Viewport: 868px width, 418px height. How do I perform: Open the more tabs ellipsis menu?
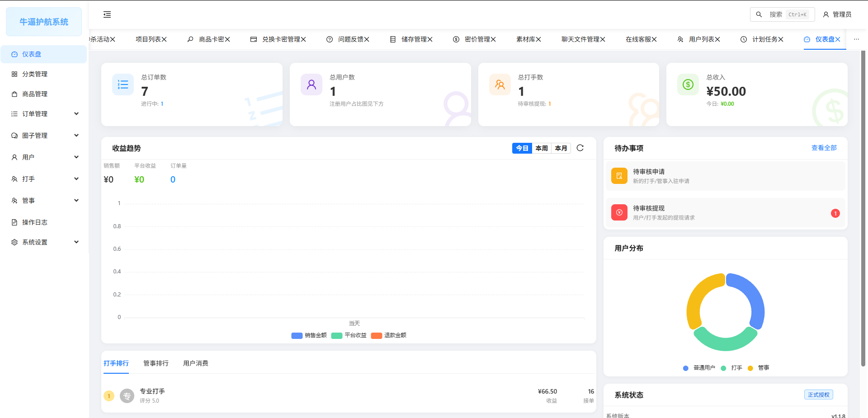tap(856, 39)
